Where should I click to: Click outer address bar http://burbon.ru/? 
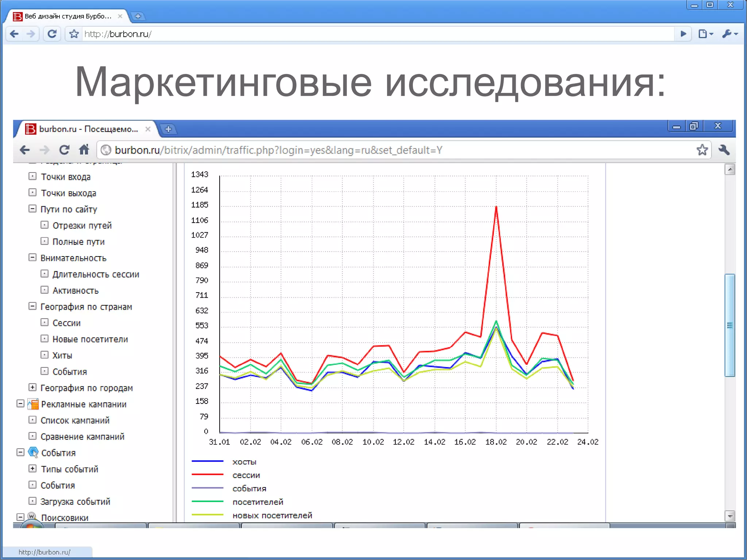[118, 34]
